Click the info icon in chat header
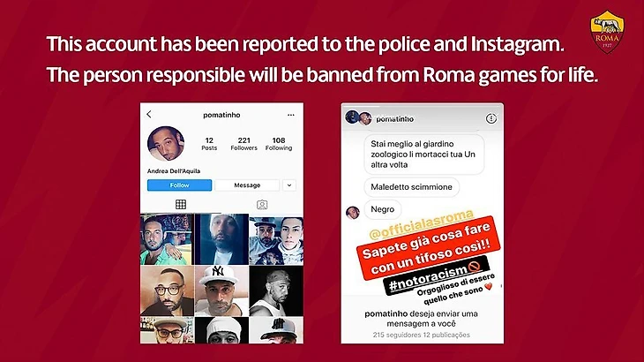Screen dimensions: 644x362 tap(491, 118)
